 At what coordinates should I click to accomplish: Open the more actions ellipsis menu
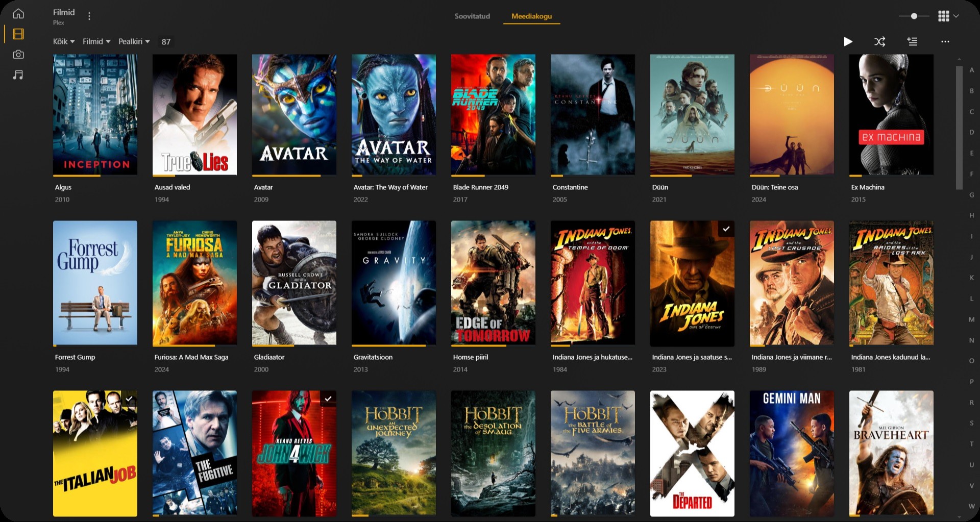point(945,42)
